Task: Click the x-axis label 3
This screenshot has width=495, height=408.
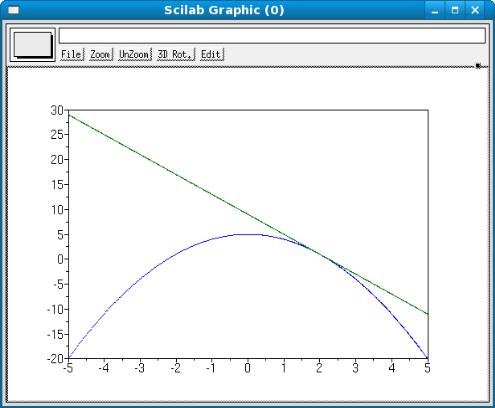Action: coord(355,368)
